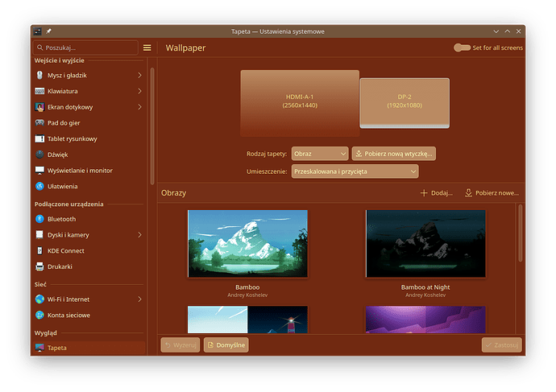Click the keyboard icon for Klawiatura
The height and width of the screenshot is (392, 556).
click(39, 91)
